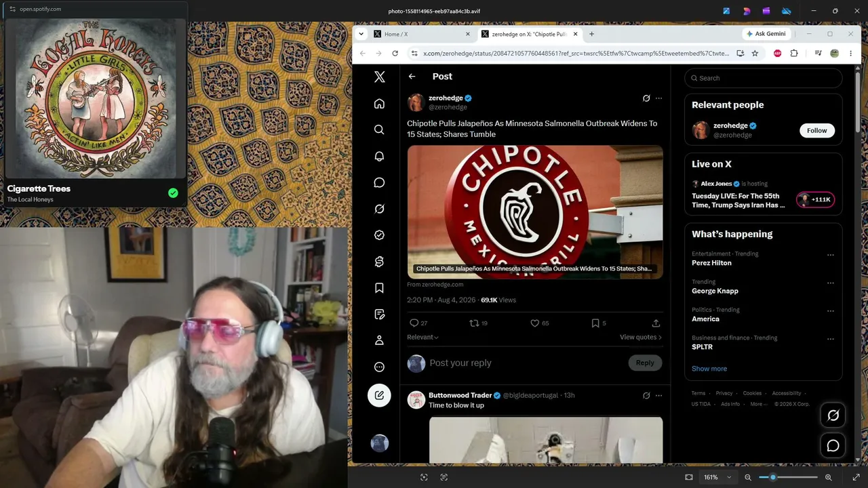The width and height of the screenshot is (868, 488).
Task: Open More options for George Knapp trend
Action: click(830, 283)
